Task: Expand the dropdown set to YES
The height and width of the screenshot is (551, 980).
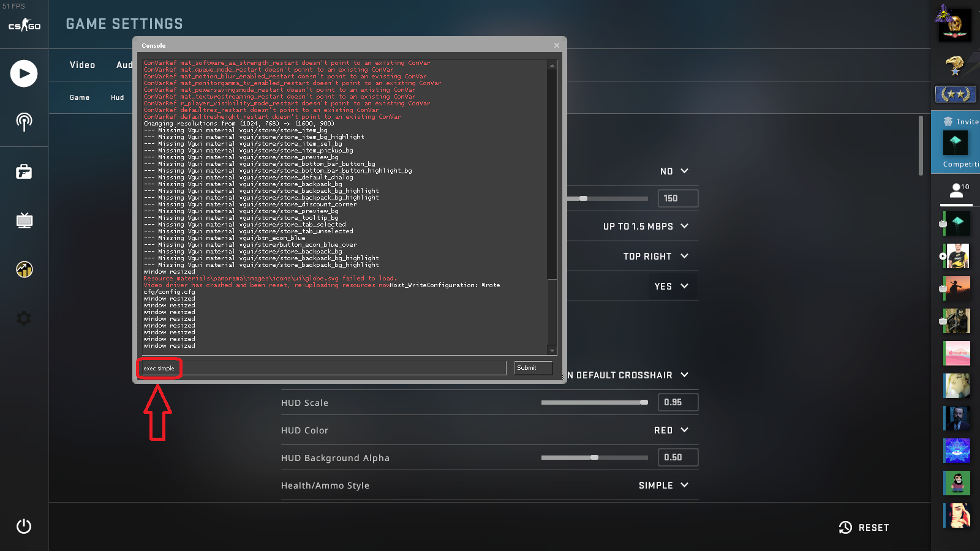Action: pos(671,287)
